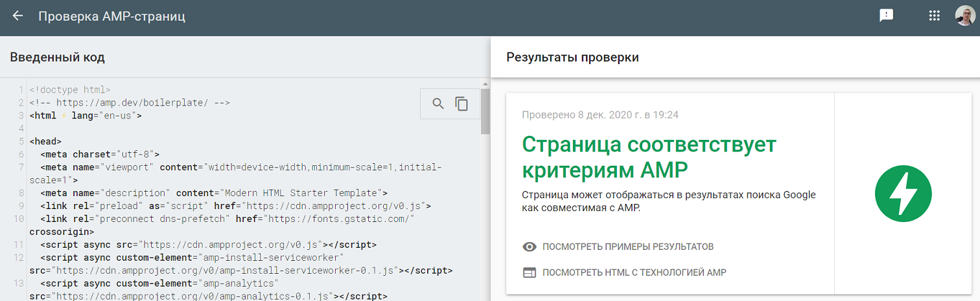
Task: Search within the entered code
Action: [x=438, y=104]
